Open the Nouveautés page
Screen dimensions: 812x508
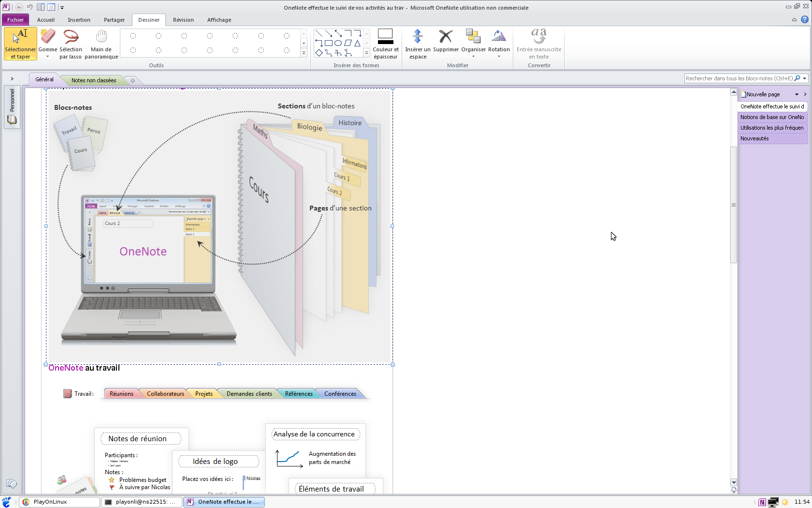click(x=754, y=138)
